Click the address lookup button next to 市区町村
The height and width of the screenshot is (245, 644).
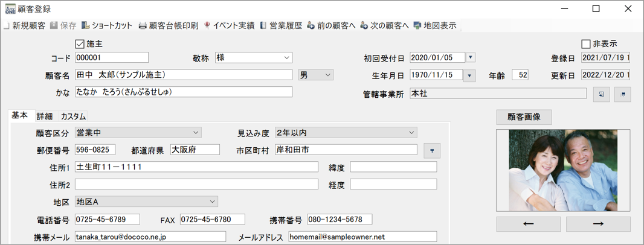click(x=432, y=151)
